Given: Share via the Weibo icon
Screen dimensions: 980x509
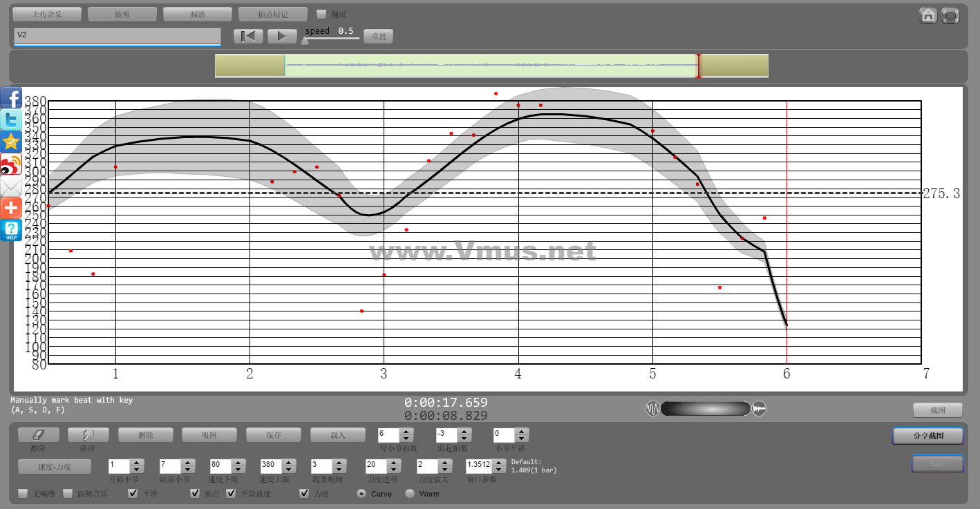Looking at the screenshot, I should 11,164.
